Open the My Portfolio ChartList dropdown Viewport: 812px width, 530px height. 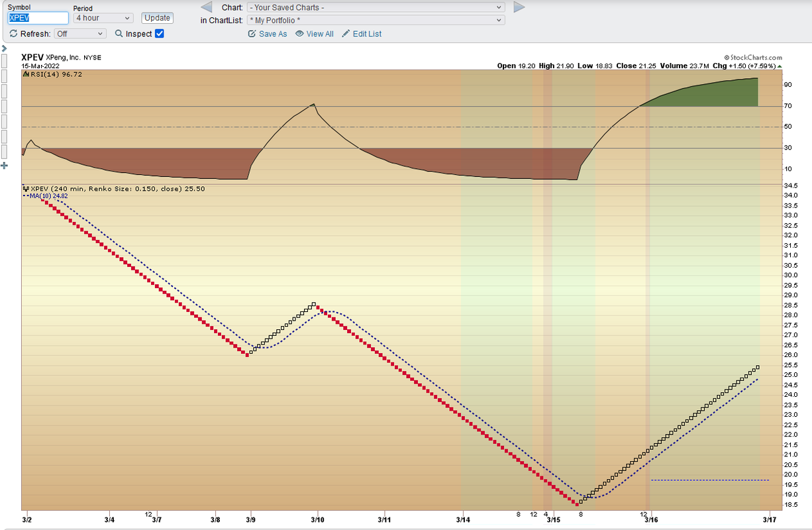(376, 21)
